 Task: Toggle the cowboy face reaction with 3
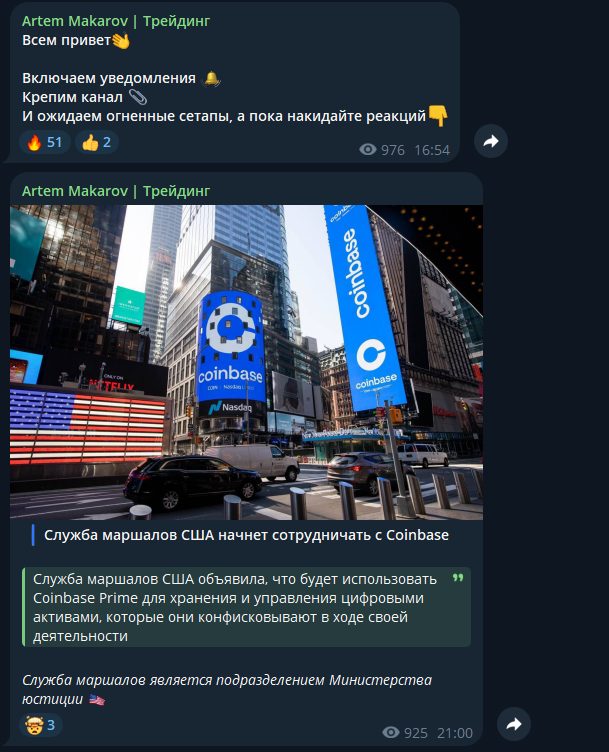[41, 725]
